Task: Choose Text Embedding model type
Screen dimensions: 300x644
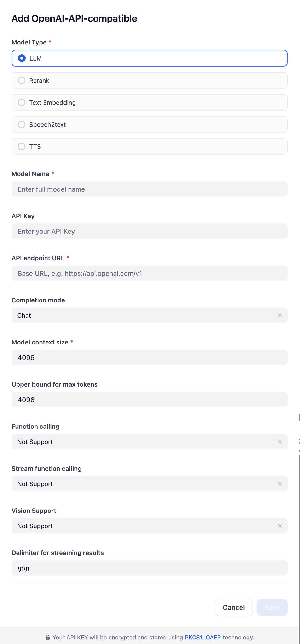Action: 22,102
